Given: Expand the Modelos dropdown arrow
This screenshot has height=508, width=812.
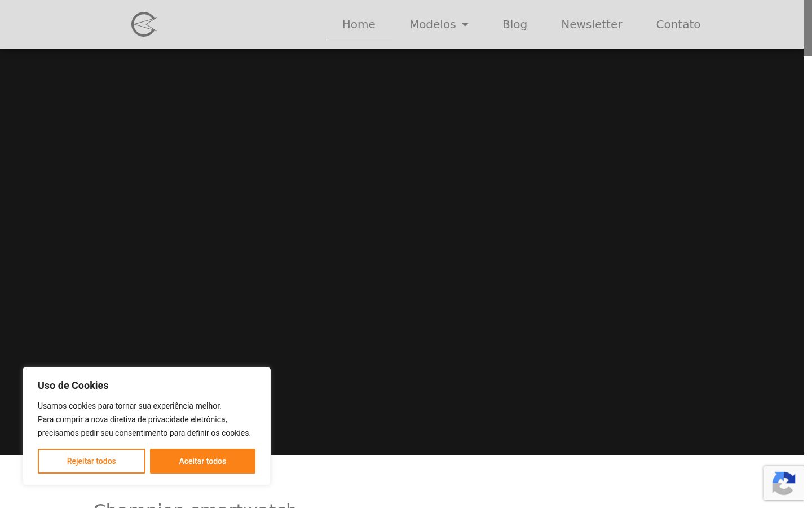Looking at the screenshot, I should (x=465, y=24).
